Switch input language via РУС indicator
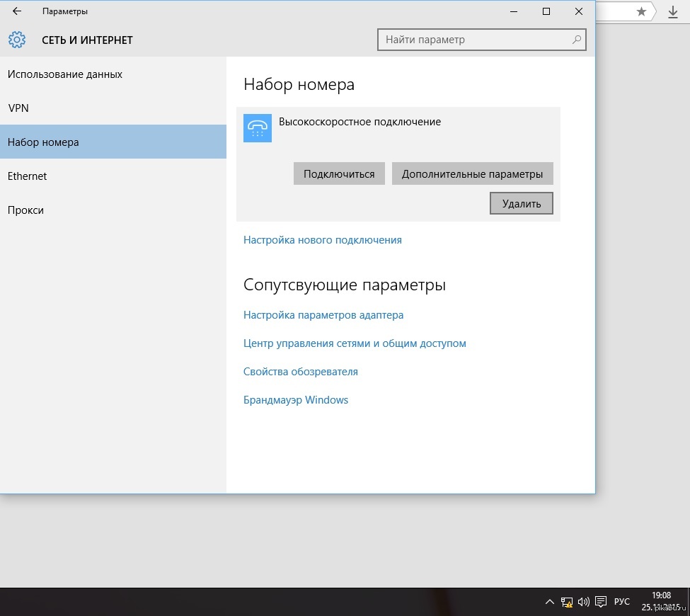The height and width of the screenshot is (616, 690). point(621,602)
